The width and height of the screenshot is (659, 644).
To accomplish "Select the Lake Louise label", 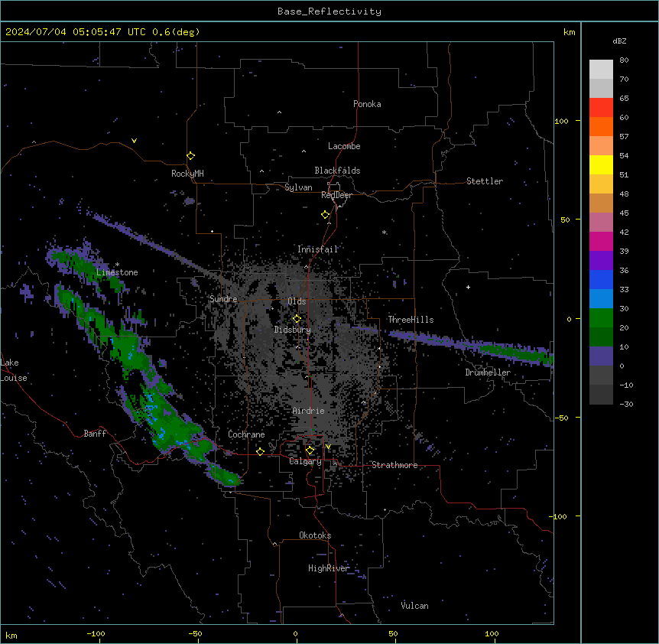I will pos(14,370).
